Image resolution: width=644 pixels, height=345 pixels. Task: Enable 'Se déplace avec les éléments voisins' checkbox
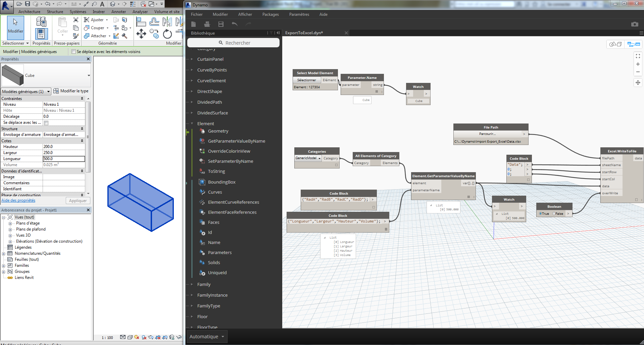74,52
